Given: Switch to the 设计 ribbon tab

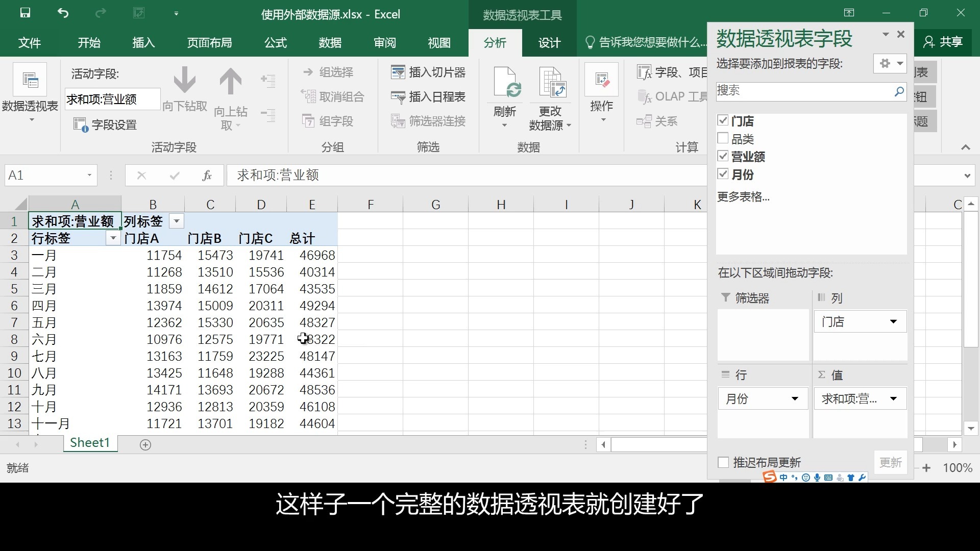Looking at the screenshot, I should [548, 43].
